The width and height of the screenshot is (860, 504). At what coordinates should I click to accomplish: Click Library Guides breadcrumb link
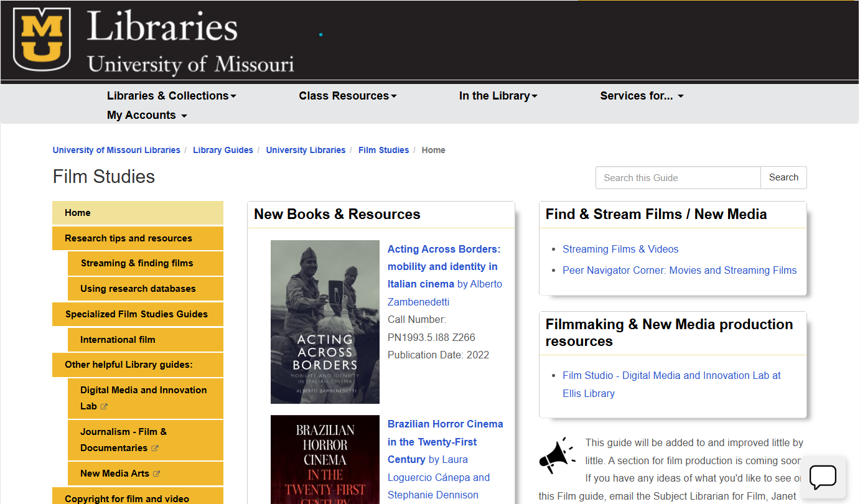click(223, 150)
